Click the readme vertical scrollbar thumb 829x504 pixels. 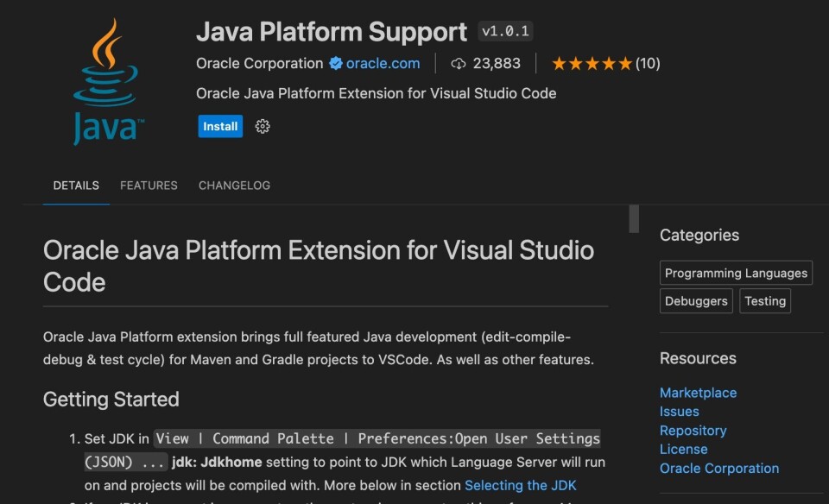[x=634, y=218]
